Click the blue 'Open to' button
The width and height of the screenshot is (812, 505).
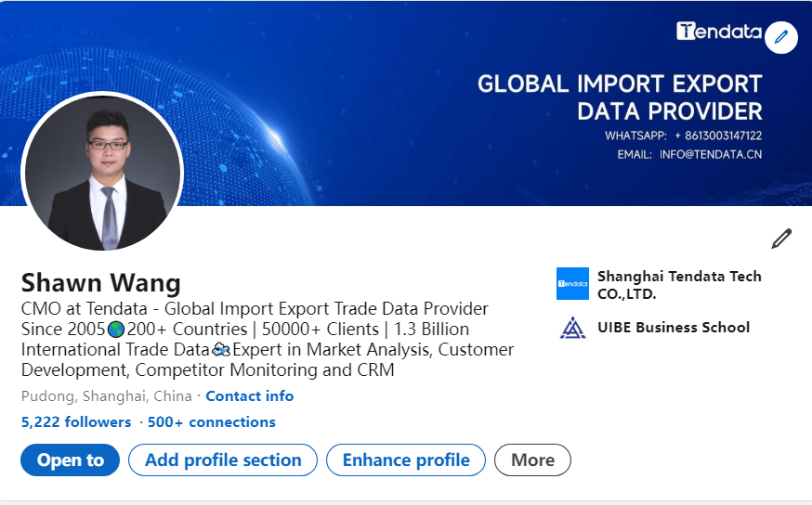tap(71, 460)
